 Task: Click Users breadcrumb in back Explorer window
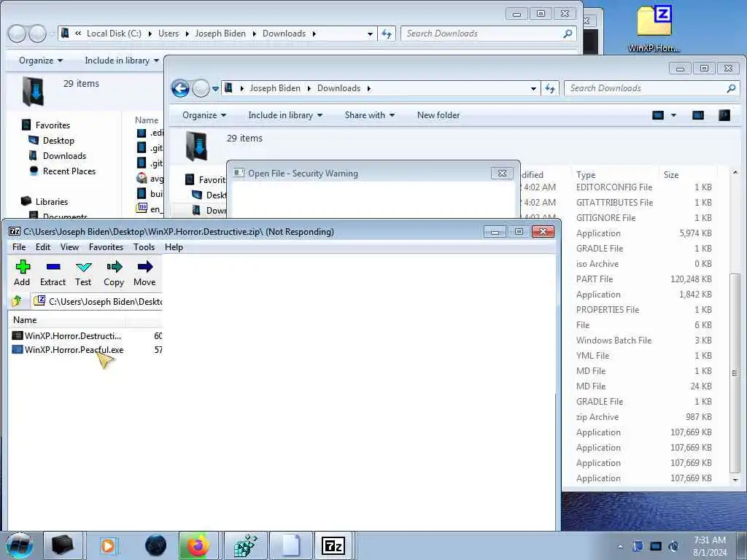(169, 34)
